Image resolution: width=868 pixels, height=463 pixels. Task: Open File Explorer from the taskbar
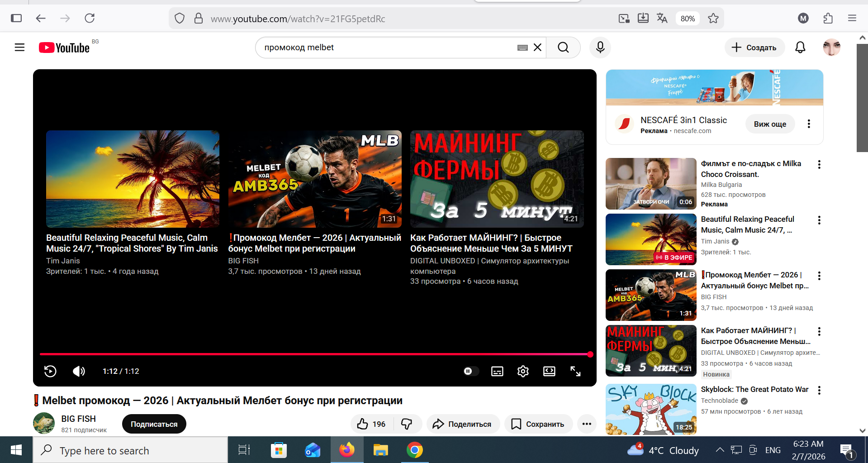point(380,450)
